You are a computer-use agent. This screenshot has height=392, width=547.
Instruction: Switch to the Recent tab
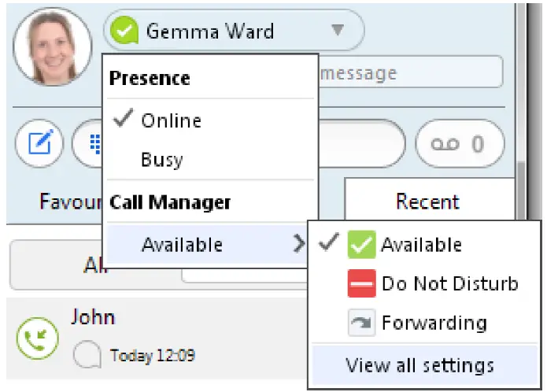(x=427, y=202)
